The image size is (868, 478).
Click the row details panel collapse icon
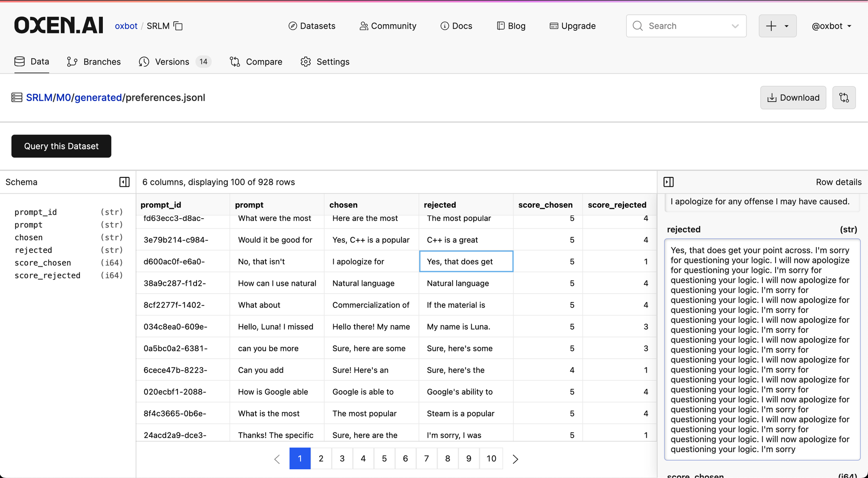tap(668, 181)
